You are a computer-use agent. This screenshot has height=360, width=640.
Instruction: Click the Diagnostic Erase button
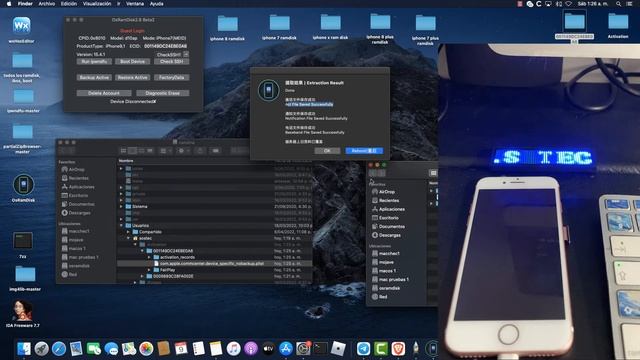click(162, 93)
